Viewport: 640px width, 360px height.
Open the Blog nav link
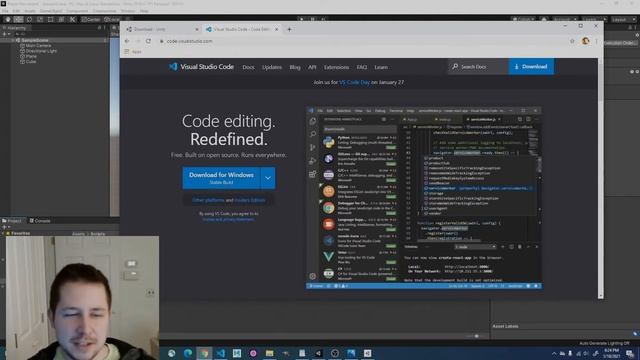pos(295,67)
